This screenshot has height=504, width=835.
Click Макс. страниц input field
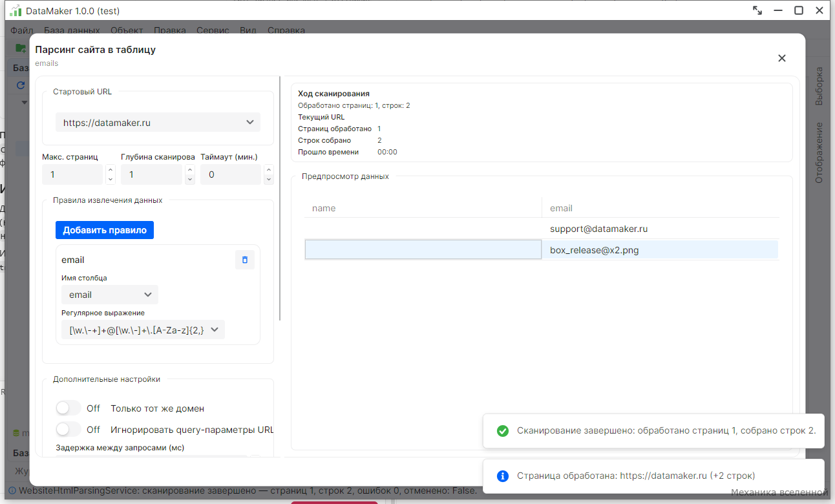[x=72, y=174]
